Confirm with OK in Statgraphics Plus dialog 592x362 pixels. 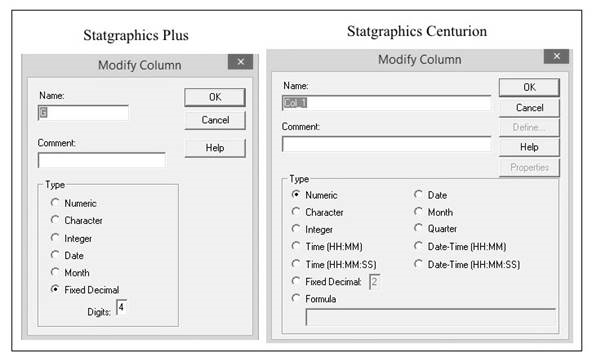(215, 97)
